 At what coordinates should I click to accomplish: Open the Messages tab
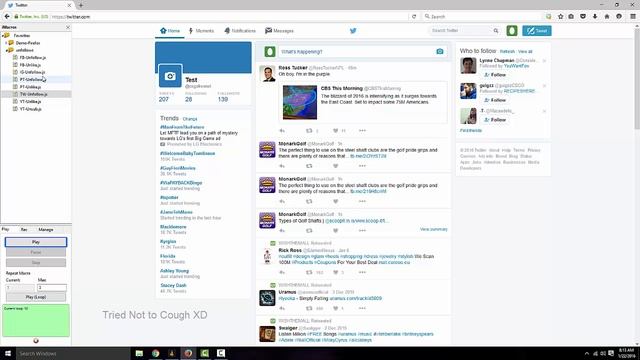click(279, 31)
